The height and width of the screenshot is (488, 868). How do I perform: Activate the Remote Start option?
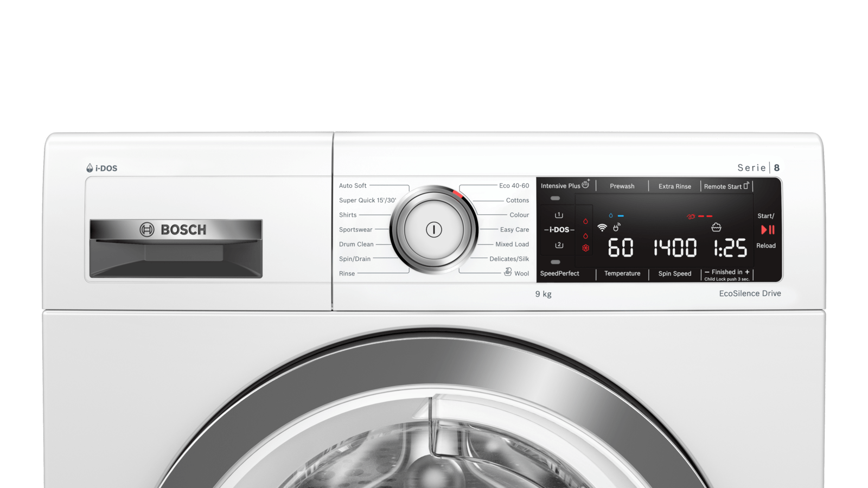723,187
